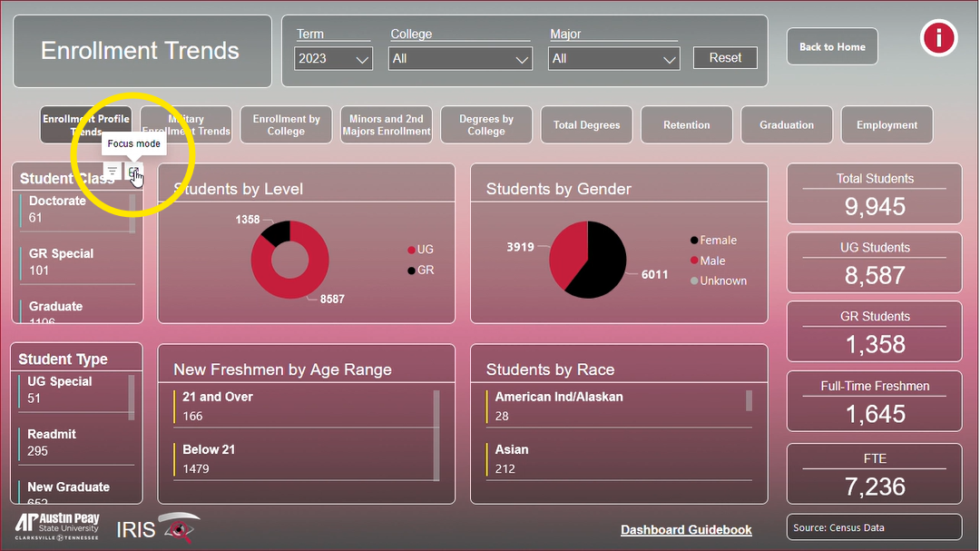Click the Austin Peay State University logo
This screenshot has height=551, width=980.
tap(56, 526)
